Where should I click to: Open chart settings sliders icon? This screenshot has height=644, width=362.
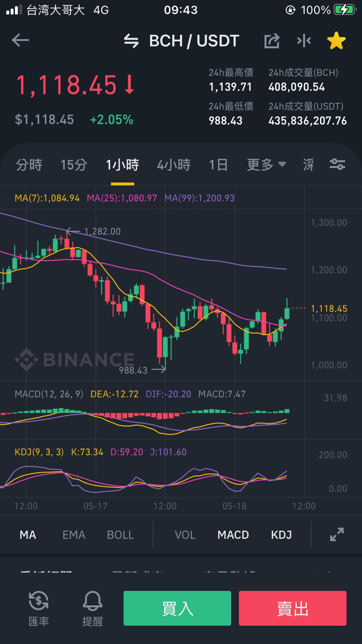[337, 165]
